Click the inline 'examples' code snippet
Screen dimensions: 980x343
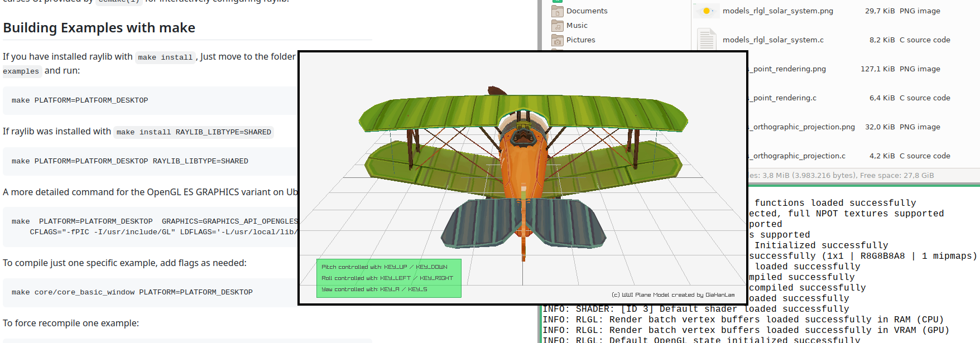(x=21, y=71)
